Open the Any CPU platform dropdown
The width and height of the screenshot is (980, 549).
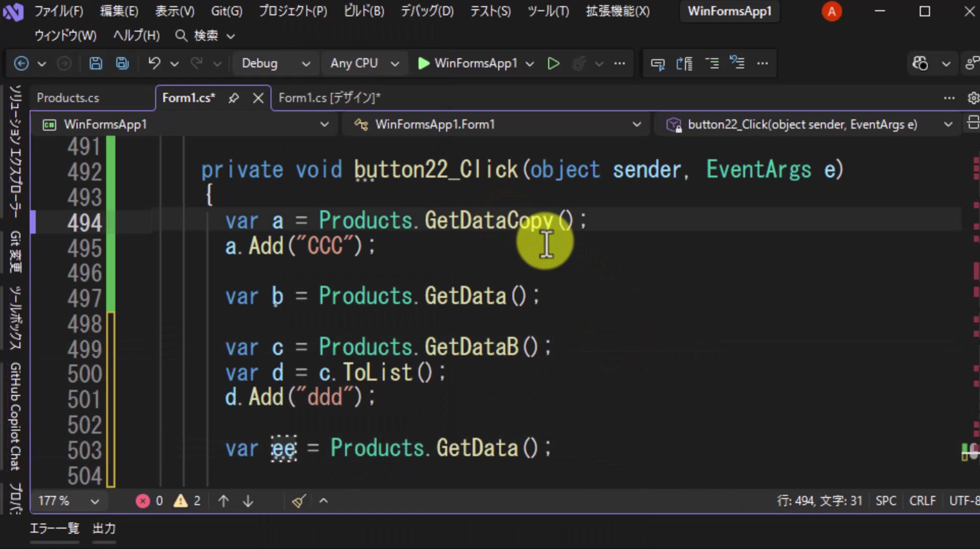point(364,63)
